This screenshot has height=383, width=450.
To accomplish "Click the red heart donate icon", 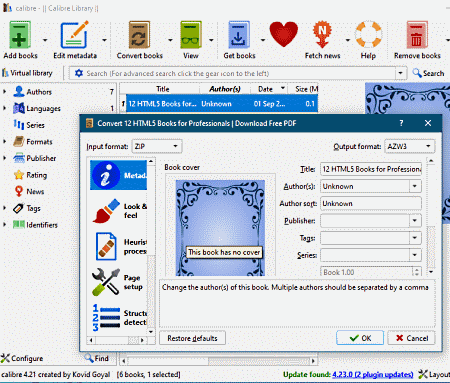I will tap(284, 34).
